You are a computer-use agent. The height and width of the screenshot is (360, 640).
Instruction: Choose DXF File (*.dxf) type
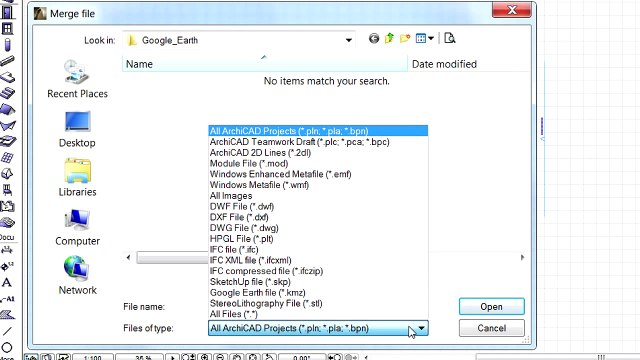318,217
